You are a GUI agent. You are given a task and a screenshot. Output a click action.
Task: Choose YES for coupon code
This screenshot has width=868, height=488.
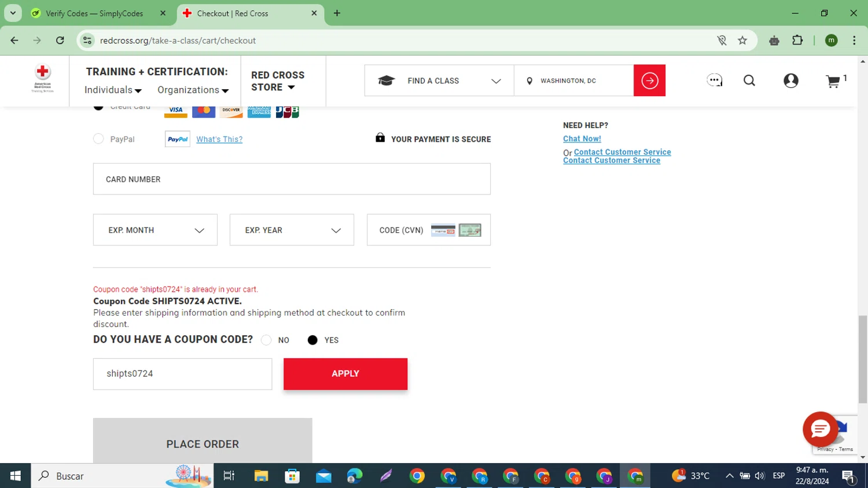[x=312, y=340]
